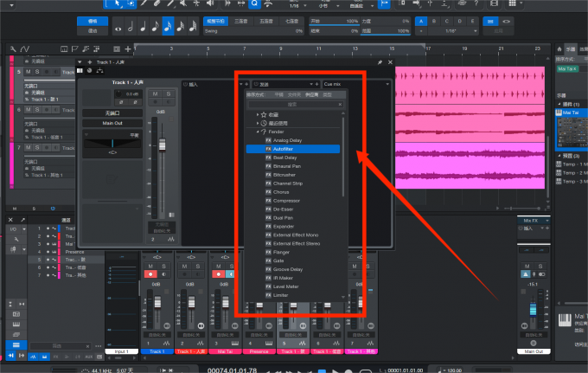Select Analog Delay effect
The height and width of the screenshot is (373, 588).
click(287, 140)
